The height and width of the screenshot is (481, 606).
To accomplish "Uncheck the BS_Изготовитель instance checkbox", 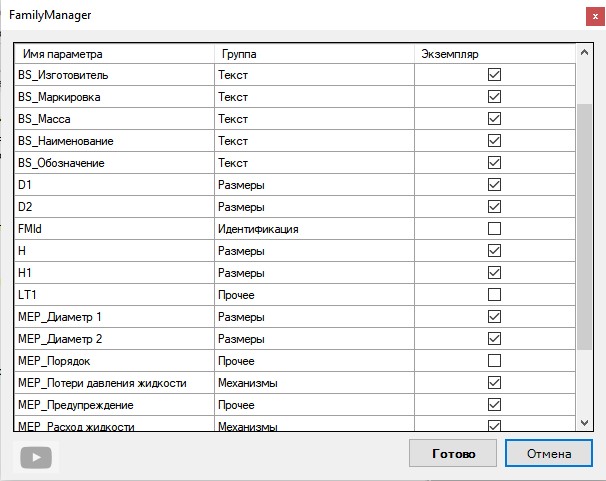I will [x=494, y=75].
